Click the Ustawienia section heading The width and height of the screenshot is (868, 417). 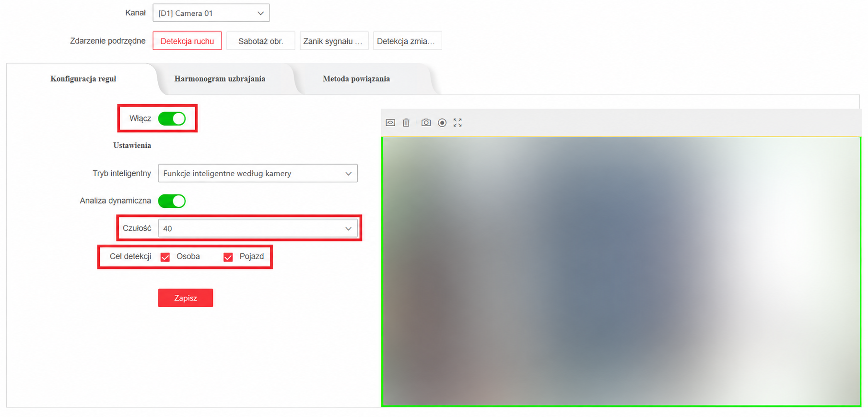[x=132, y=145]
